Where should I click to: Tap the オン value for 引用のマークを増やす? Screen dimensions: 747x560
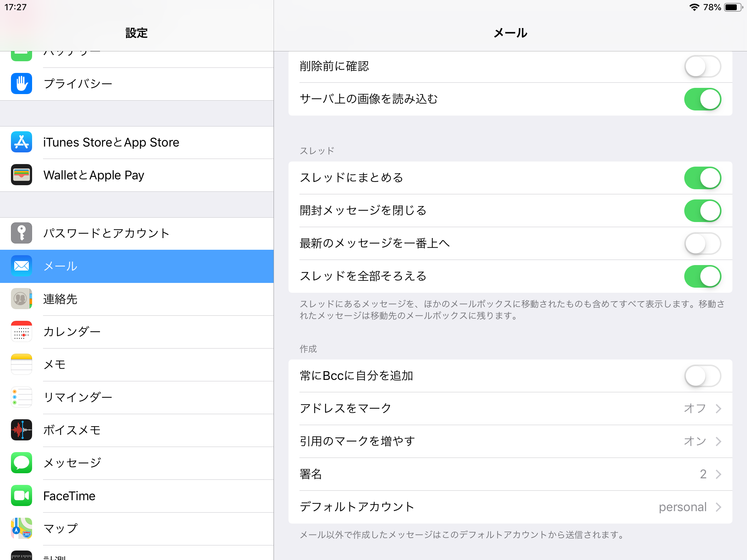tap(695, 441)
